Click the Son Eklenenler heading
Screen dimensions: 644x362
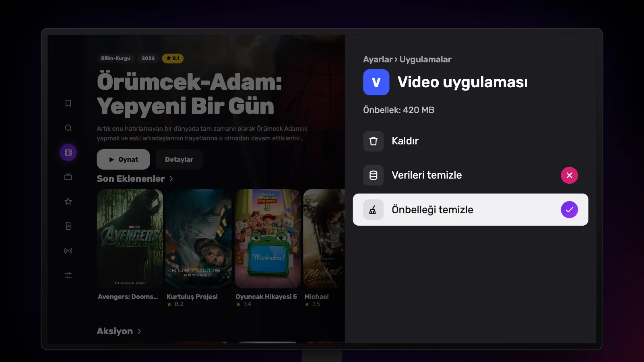pyautogui.click(x=131, y=179)
